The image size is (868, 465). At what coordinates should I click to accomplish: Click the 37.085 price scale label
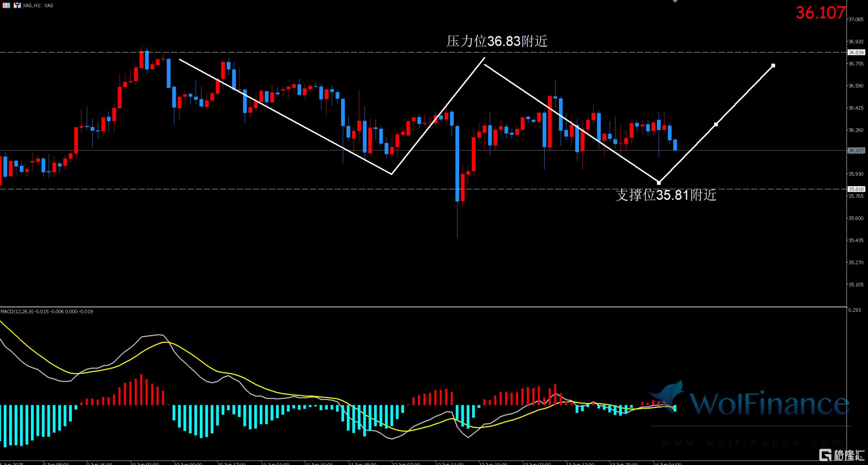coord(856,19)
